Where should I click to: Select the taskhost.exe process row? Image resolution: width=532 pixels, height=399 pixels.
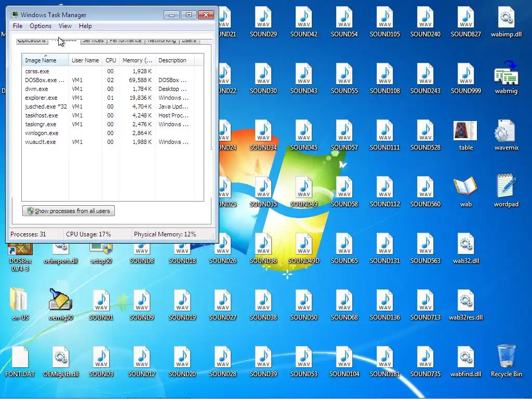point(113,115)
